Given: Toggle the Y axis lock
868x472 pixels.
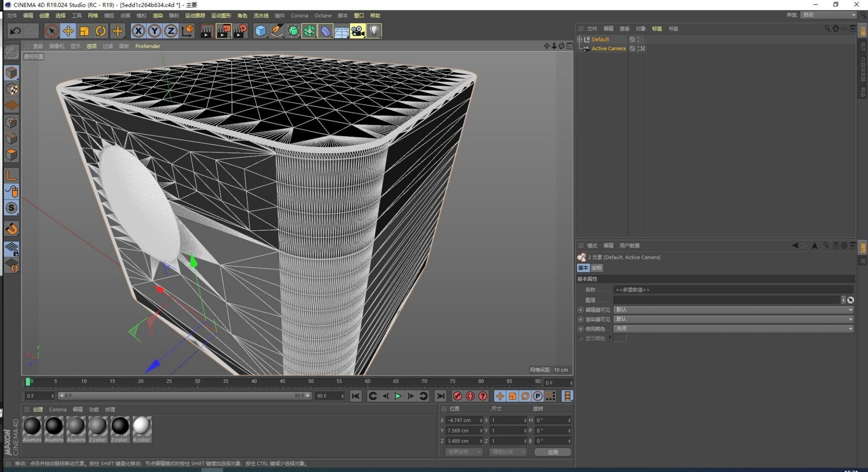Looking at the screenshot, I should pos(155,31).
